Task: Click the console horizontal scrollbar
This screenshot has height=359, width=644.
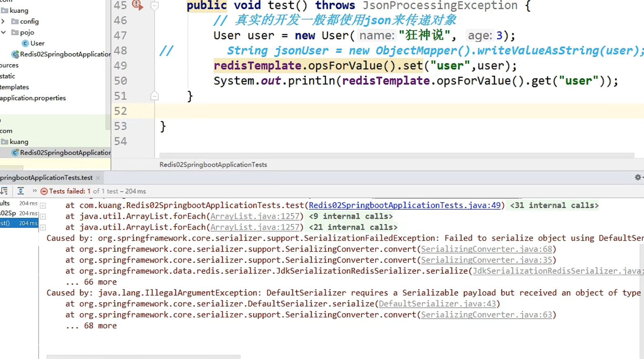Action: [x=144, y=357]
